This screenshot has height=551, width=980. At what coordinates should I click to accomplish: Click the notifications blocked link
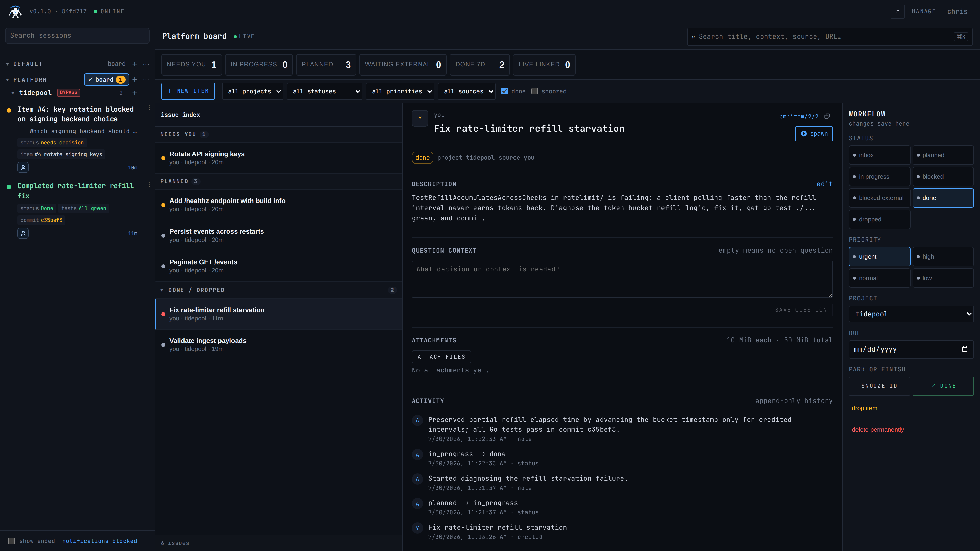tap(100, 541)
